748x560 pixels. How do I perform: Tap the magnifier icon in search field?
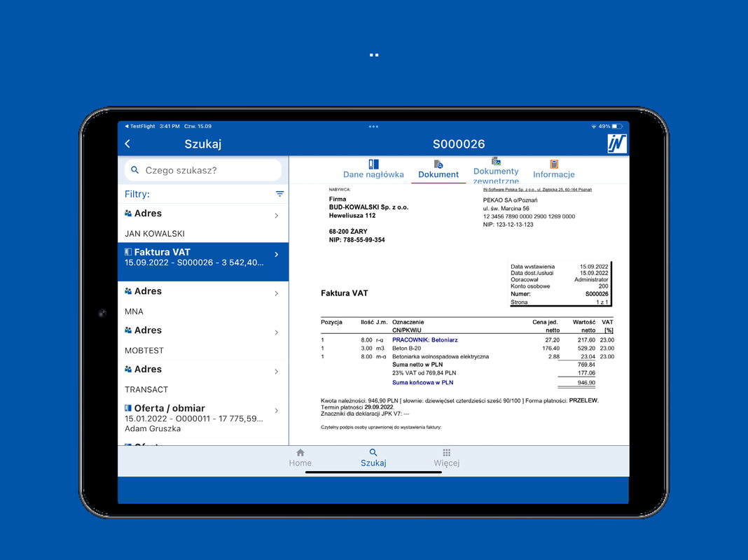pyautogui.click(x=135, y=170)
